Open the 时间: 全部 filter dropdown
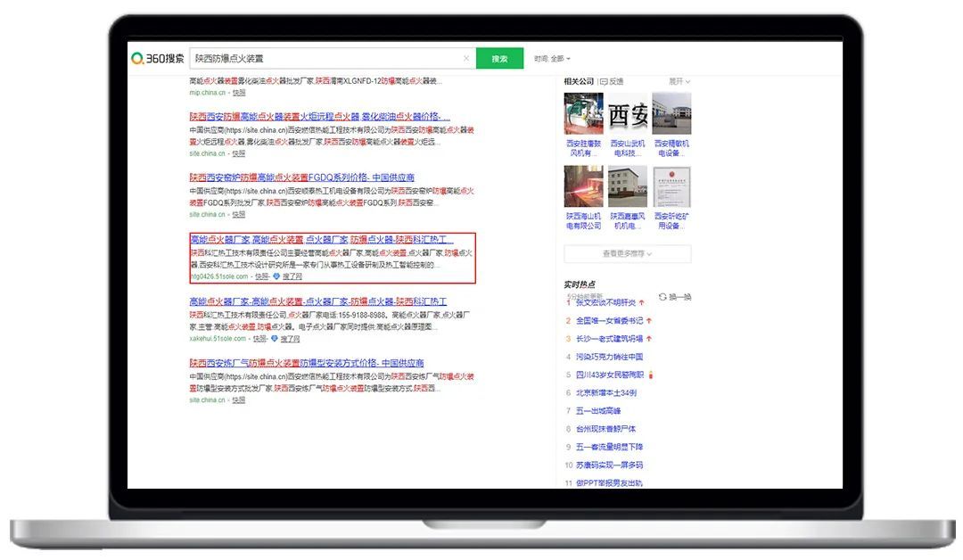 pos(552,59)
